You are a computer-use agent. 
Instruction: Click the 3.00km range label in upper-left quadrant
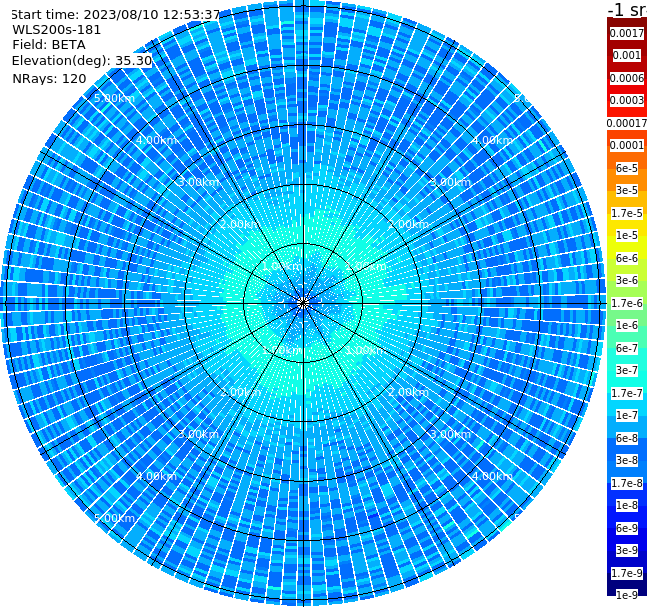point(198,182)
